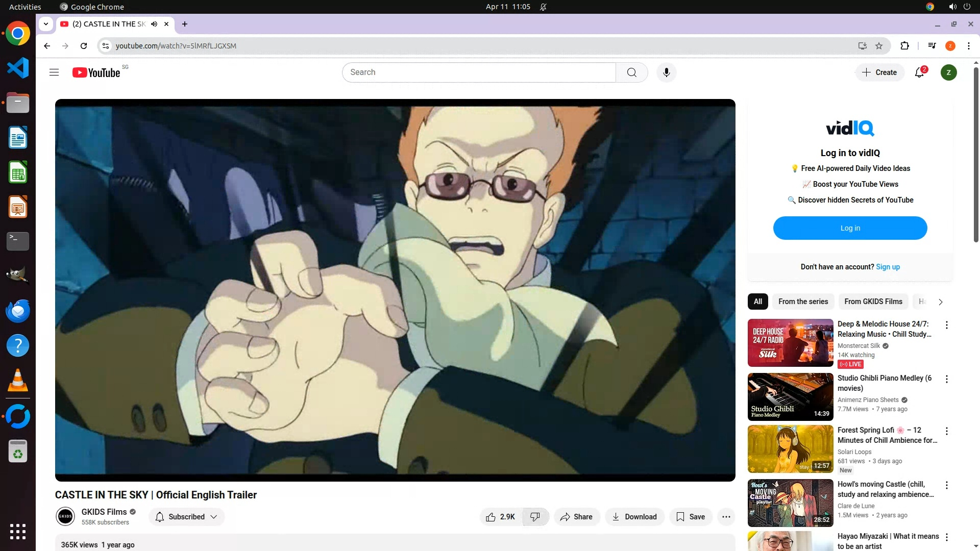Show more filter chips with right chevron
Viewport: 980px width, 551px height.
[940, 302]
